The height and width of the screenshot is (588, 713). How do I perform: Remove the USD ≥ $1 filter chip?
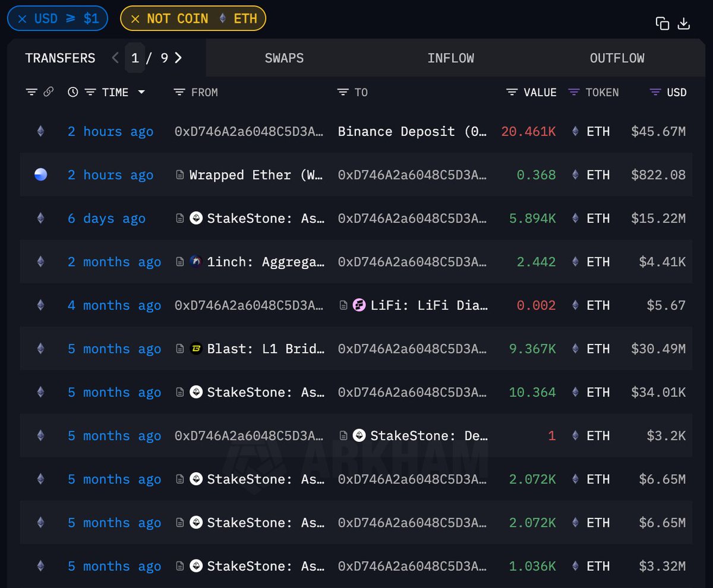coord(22,18)
